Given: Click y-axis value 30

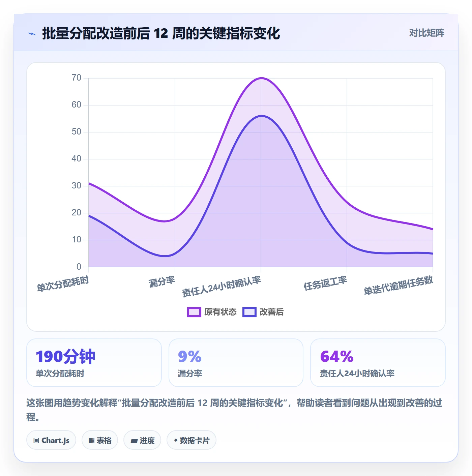Looking at the screenshot, I should tap(77, 186).
